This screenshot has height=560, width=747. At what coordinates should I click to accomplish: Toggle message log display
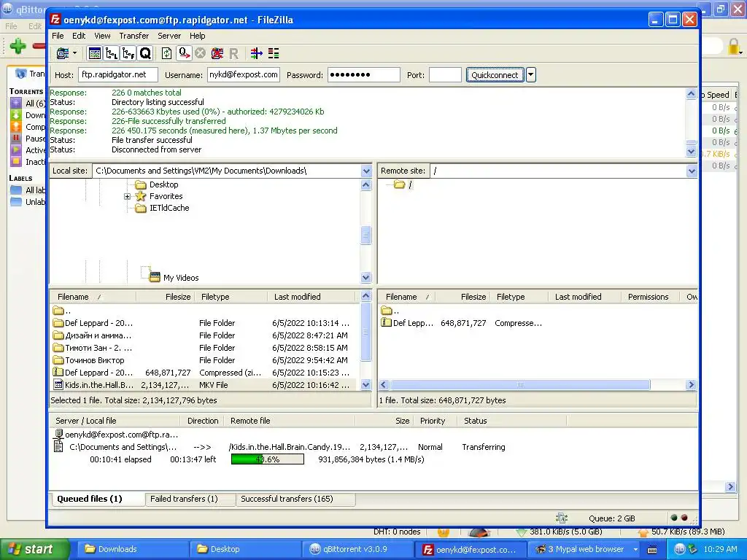95,53
